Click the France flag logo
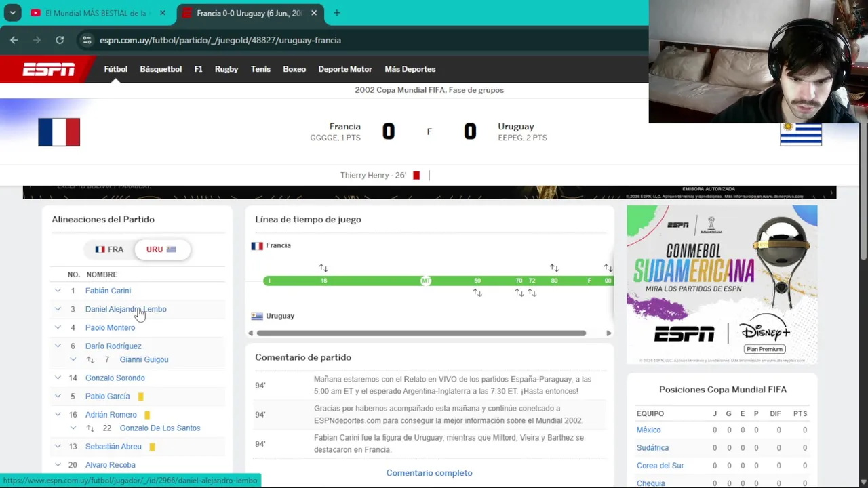 tap(59, 132)
